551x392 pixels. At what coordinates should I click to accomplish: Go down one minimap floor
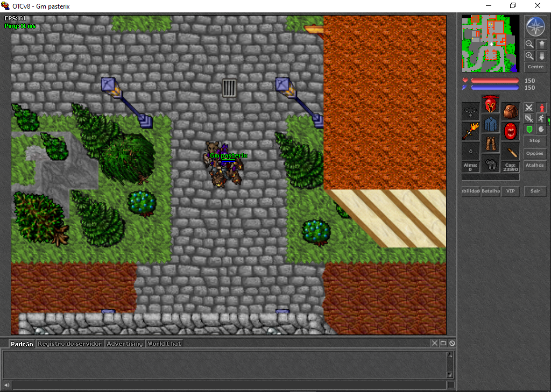pyautogui.click(x=541, y=56)
